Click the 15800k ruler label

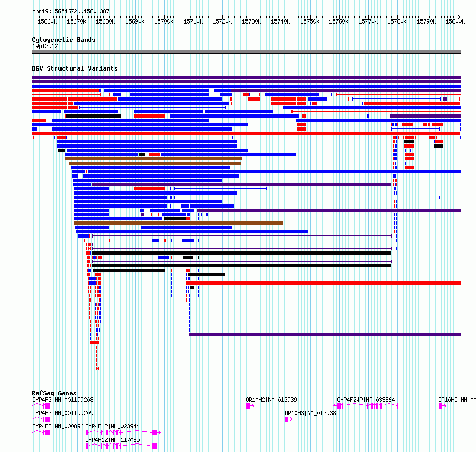(455, 21)
